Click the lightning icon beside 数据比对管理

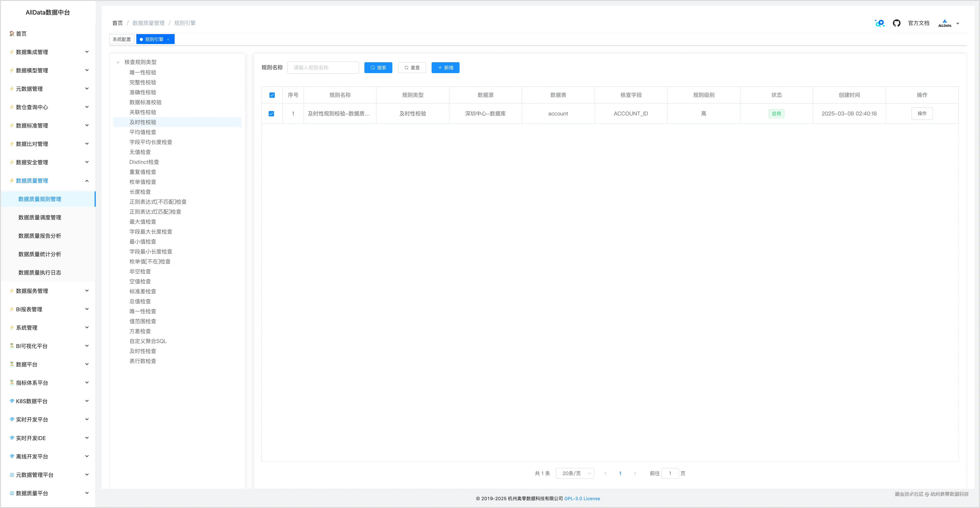pyautogui.click(x=12, y=144)
